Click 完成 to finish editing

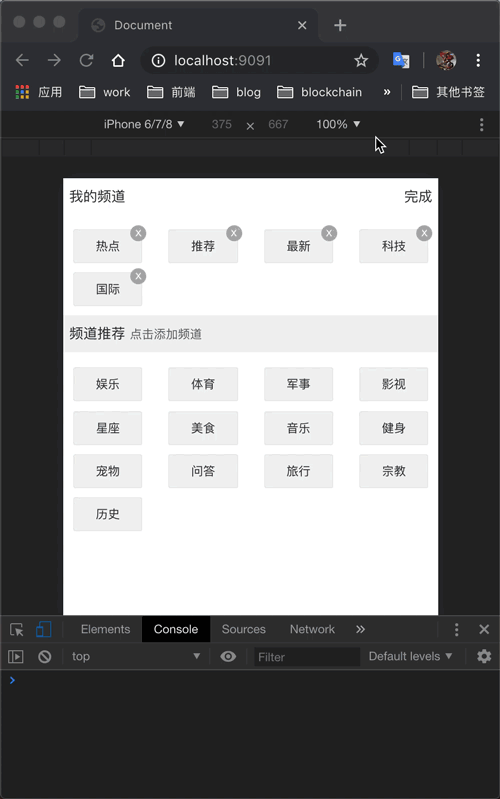[x=418, y=197]
